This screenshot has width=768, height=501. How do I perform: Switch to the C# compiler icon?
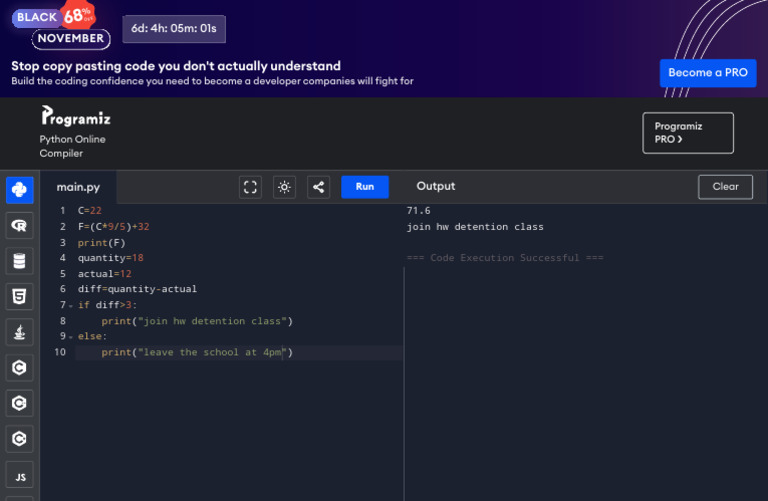(x=20, y=439)
